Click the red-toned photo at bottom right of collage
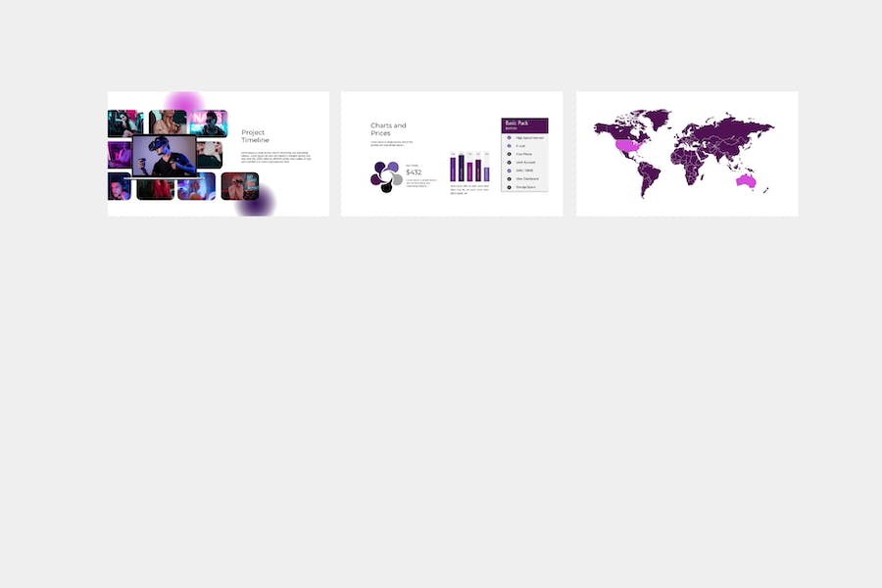882x588 pixels. point(240,186)
